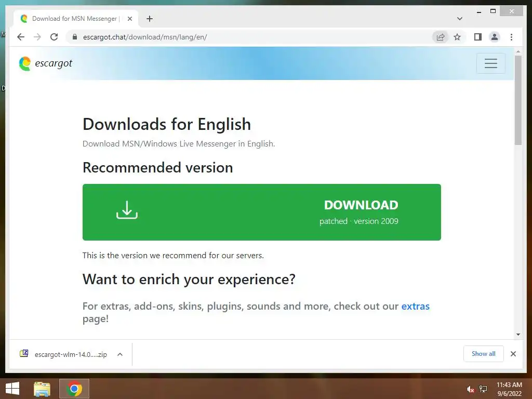The image size is (532, 399).
Task: Expand the tab search dropdown arrow
Action: click(459, 19)
